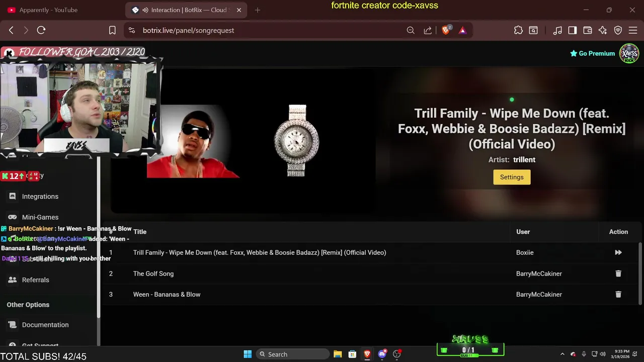Click the Windows taskbar Search box

click(x=293, y=354)
